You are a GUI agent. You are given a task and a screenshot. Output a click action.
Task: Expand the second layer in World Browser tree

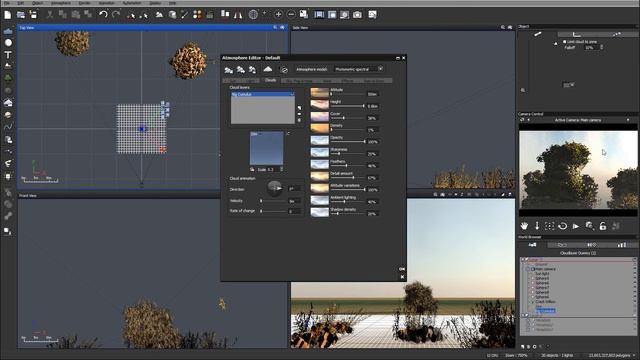click(x=522, y=316)
